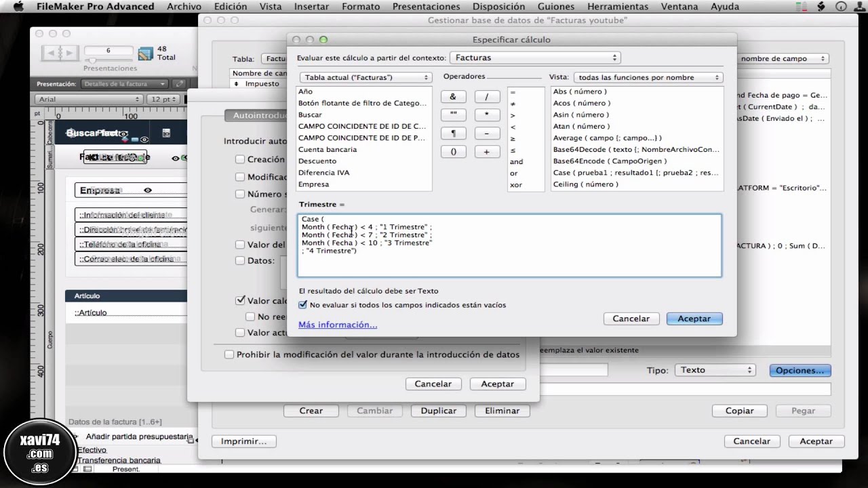Open the Formato menu
Image resolution: width=868 pixels, height=488 pixels.
361,7
